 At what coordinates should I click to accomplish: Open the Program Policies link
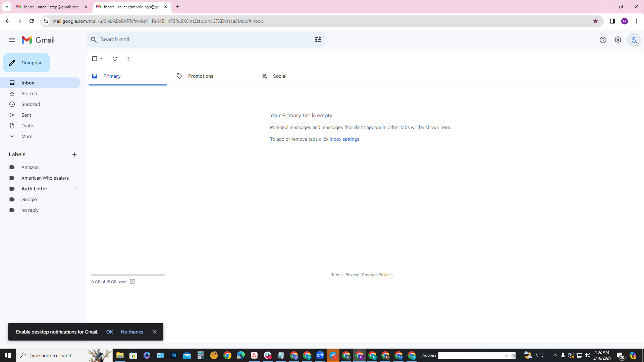click(x=377, y=275)
